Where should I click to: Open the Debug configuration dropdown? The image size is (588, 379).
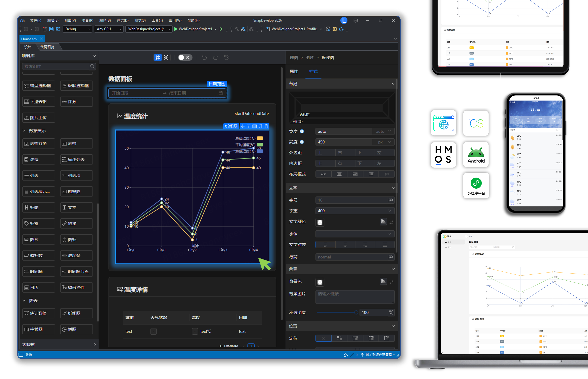(77, 29)
